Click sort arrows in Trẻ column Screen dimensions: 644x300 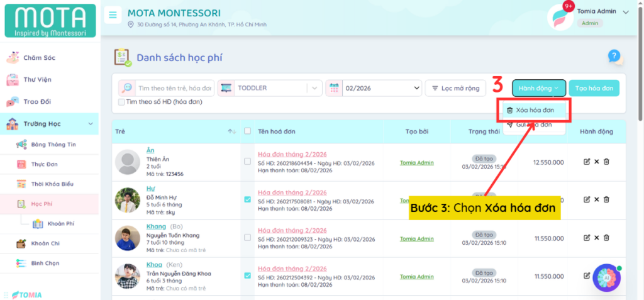coord(231,131)
